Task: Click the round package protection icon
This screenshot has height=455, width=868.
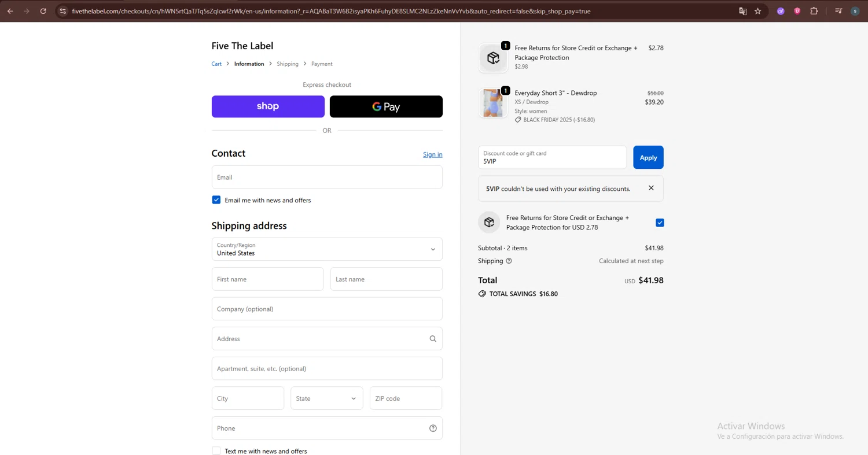Action: (489, 223)
